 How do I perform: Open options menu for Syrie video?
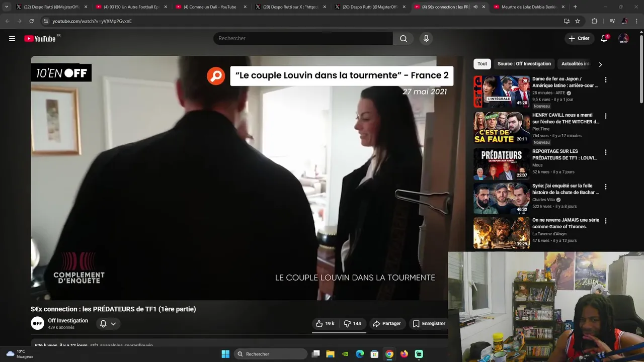click(606, 187)
